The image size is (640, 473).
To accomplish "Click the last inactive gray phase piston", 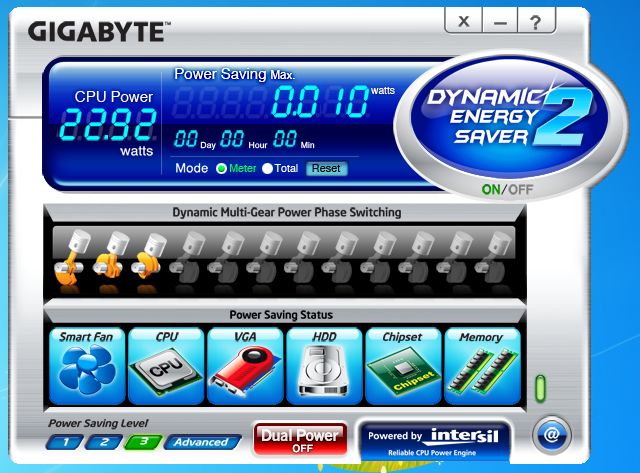I will (493, 257).
